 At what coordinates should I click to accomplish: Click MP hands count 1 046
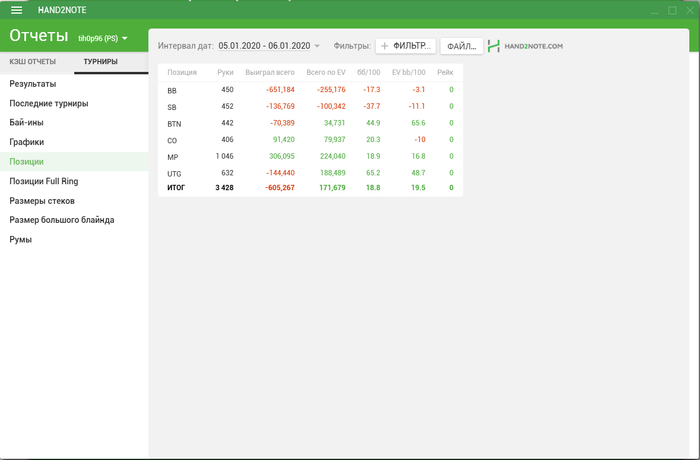pyautogui.click(x=225, y=156)
